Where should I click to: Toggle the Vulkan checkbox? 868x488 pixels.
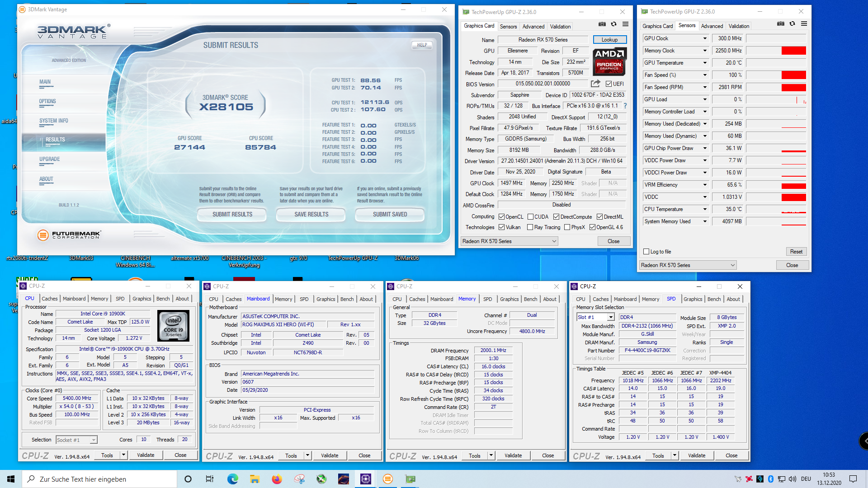click(501, 227)
